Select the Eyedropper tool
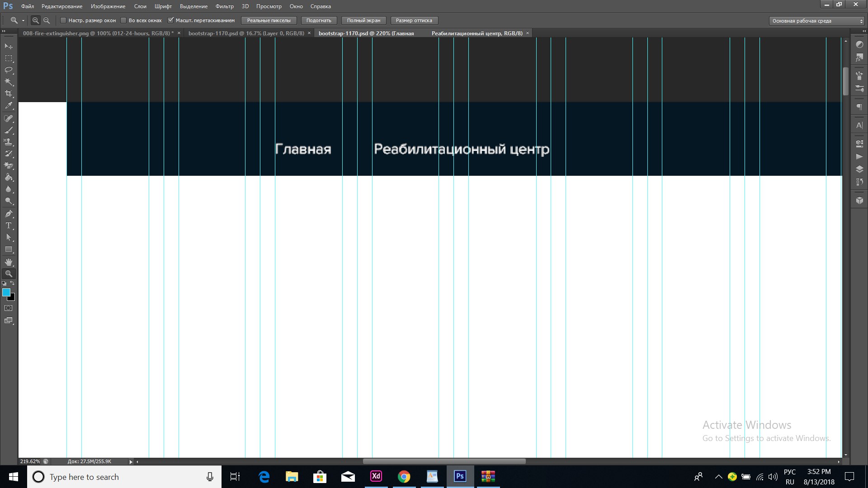This screenshot has width=868, height=488. (9, 106)
